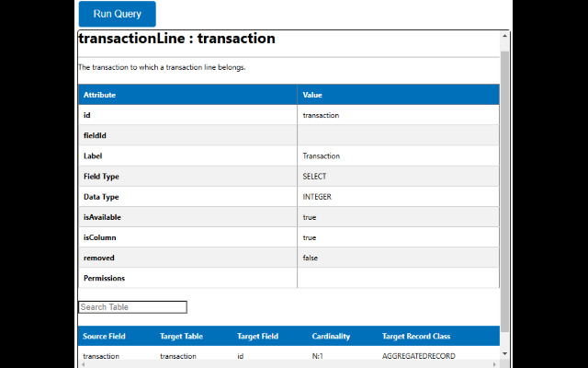This screenshot has height=368, width=588.
Task: Click the Target Field column header
Action: pyautogui.click(x=257, y=336)
